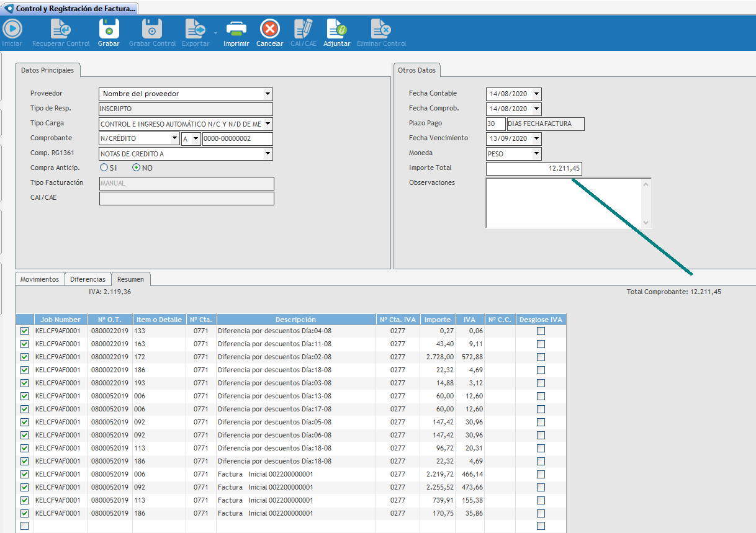Click the Importe column header
The height and width of the screenshot is (533, 756).
click(437, 320)
